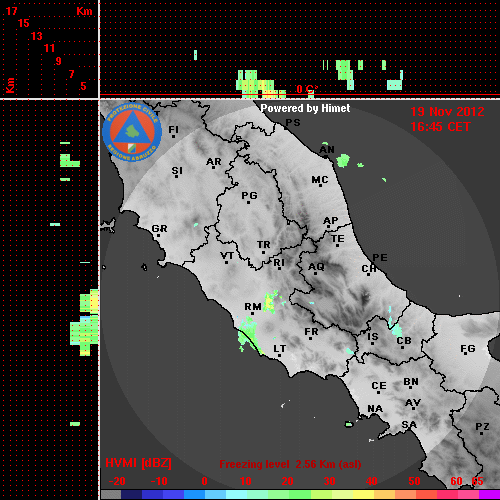
Task: Click the 16:45 CET time label
Action: 440,127
